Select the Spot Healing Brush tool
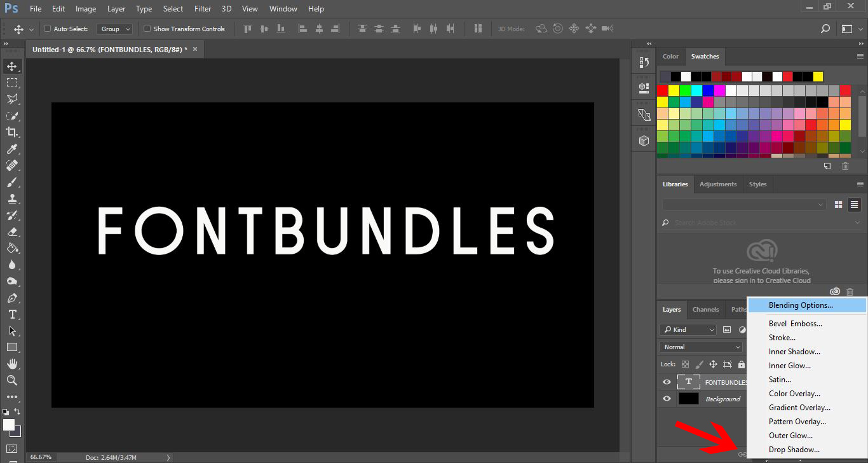868x463 pixels. point(12,165)
